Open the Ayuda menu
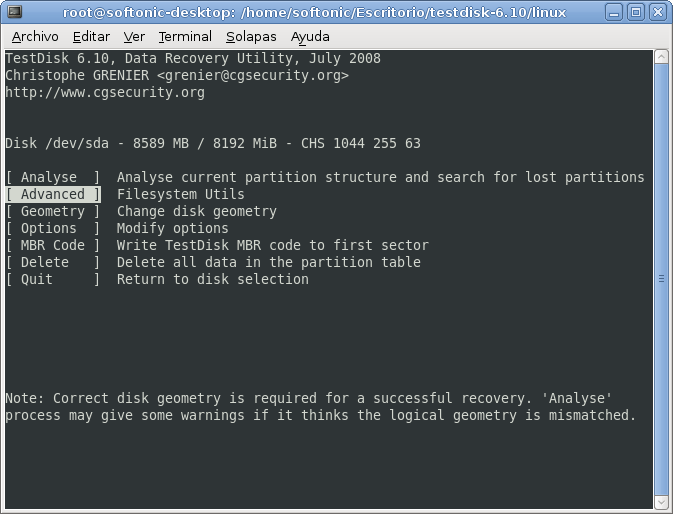The height and width of the screenshot is (514, 673). [x=310, y=37]
